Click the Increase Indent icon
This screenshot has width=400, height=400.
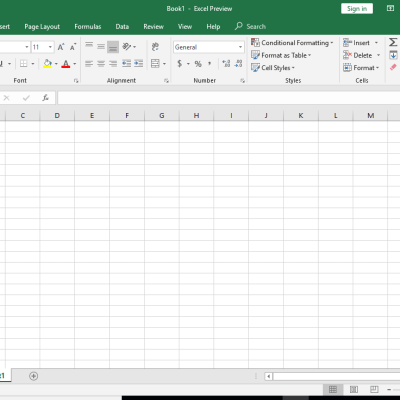(x=138, y=63)
